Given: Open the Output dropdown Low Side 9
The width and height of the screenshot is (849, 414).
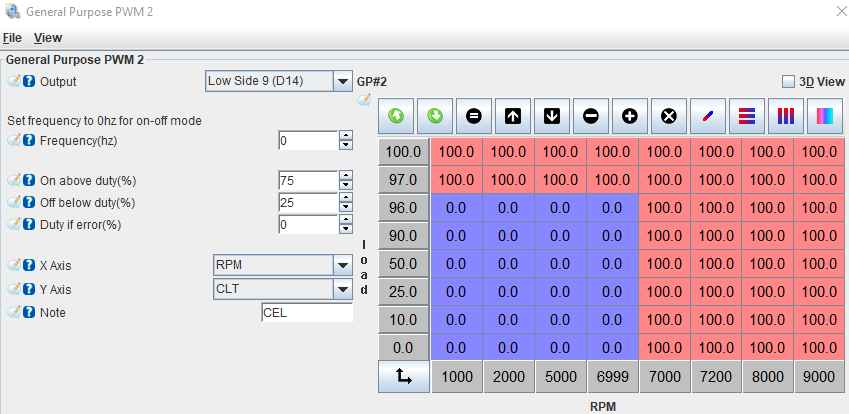Looking at the screenshot, I should [x=277, y=81].
